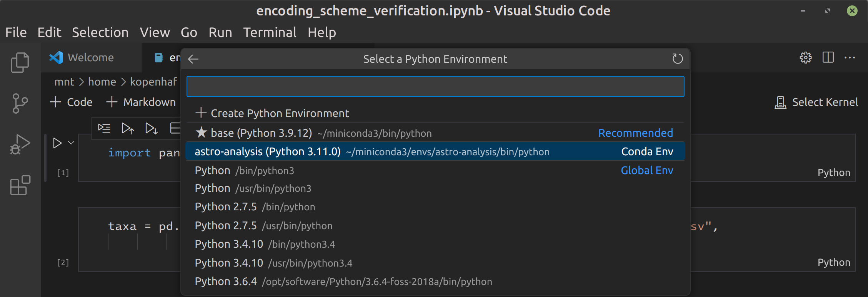Open the Run menu
This screenshot has height=297, width=868.
coord(220,32)
